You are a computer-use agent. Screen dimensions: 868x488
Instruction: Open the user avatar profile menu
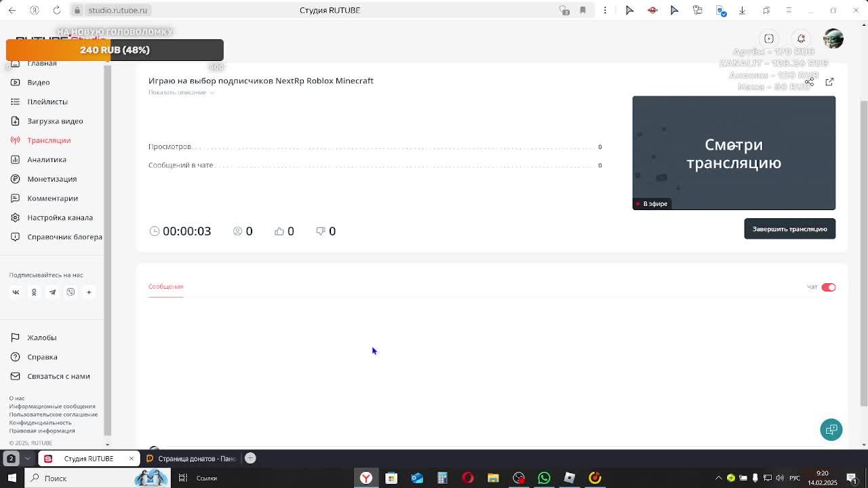(x=833, y=39)
